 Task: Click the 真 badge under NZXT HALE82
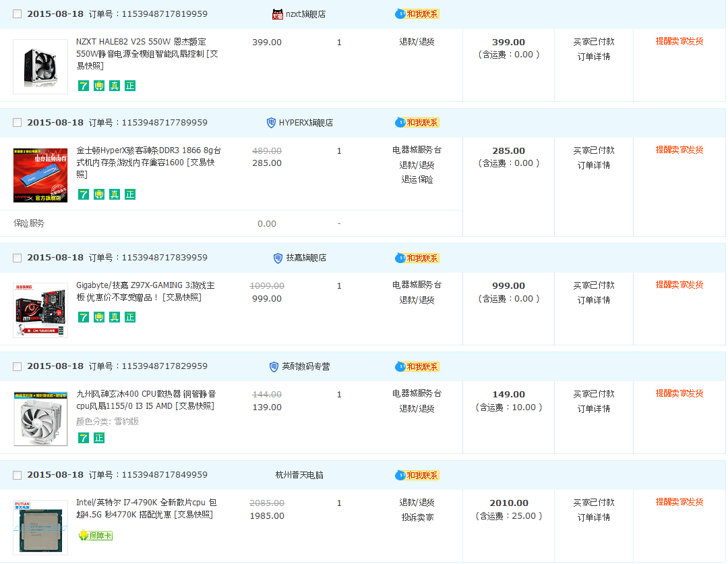point(114,86)
